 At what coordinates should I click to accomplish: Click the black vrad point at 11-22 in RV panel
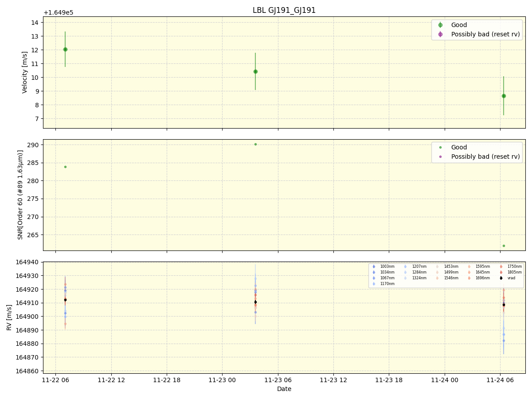[x=65, y=300]
